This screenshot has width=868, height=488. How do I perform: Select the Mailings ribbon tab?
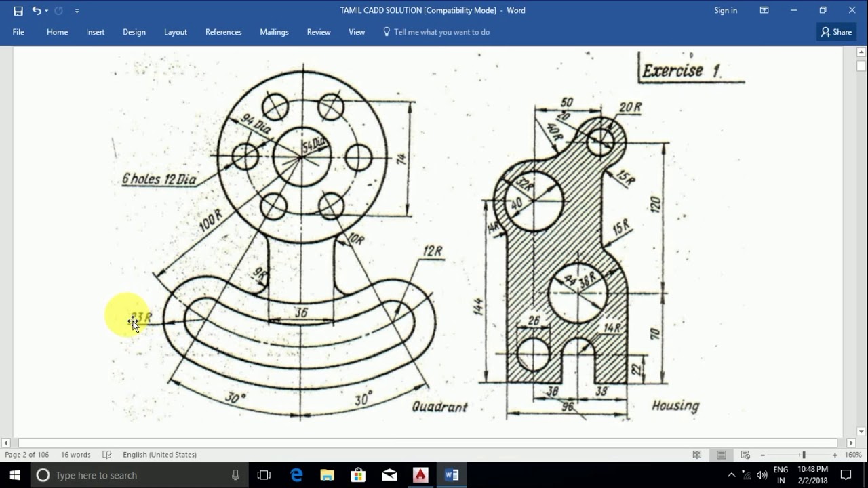274,32
